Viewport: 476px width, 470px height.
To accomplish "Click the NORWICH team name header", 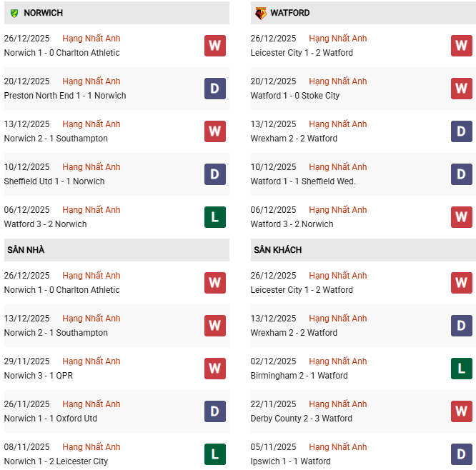I will click(43, 13).
